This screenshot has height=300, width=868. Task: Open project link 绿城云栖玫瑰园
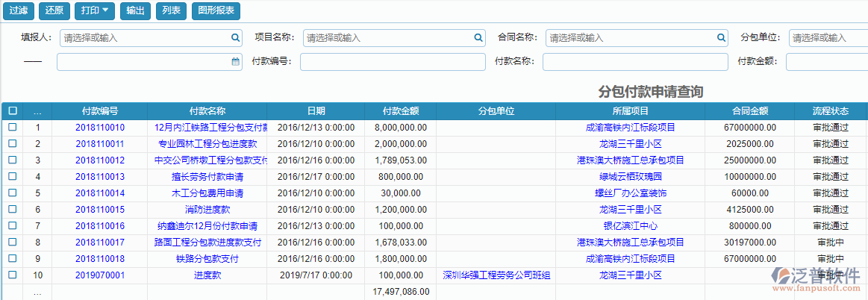[x=630, y=177]
